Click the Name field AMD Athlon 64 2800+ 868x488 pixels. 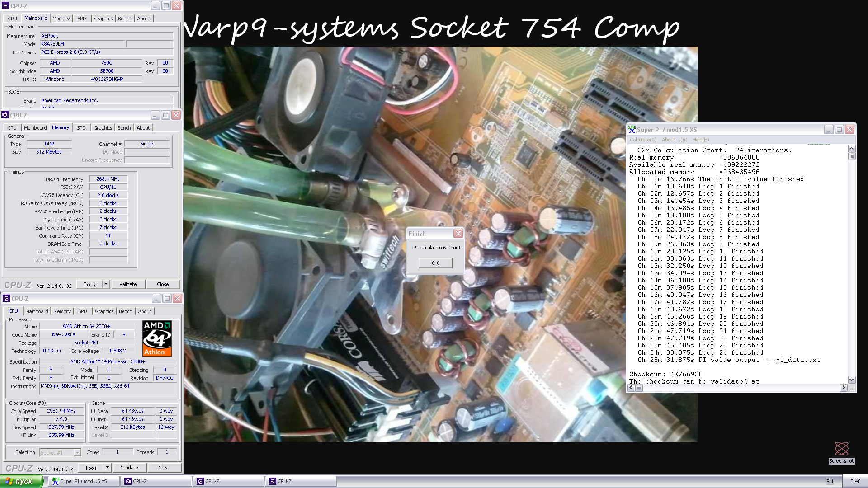[x=86, y=326]
